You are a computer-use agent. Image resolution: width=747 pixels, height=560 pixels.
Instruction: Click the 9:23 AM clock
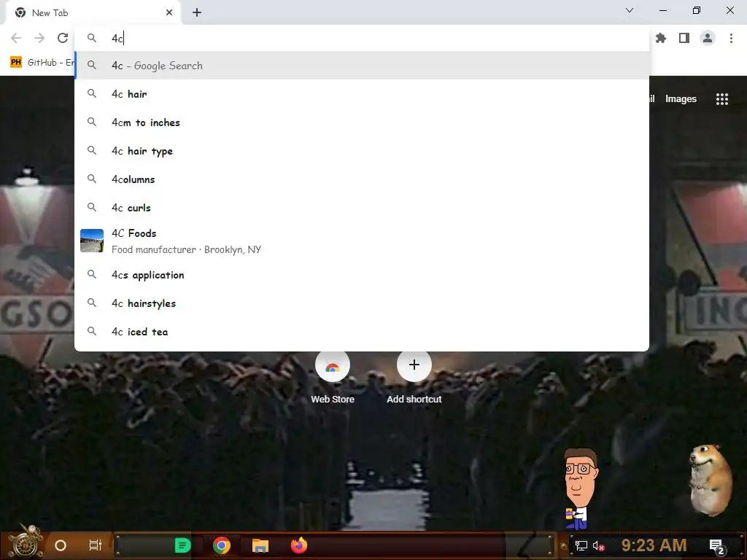tap(654, 545)
